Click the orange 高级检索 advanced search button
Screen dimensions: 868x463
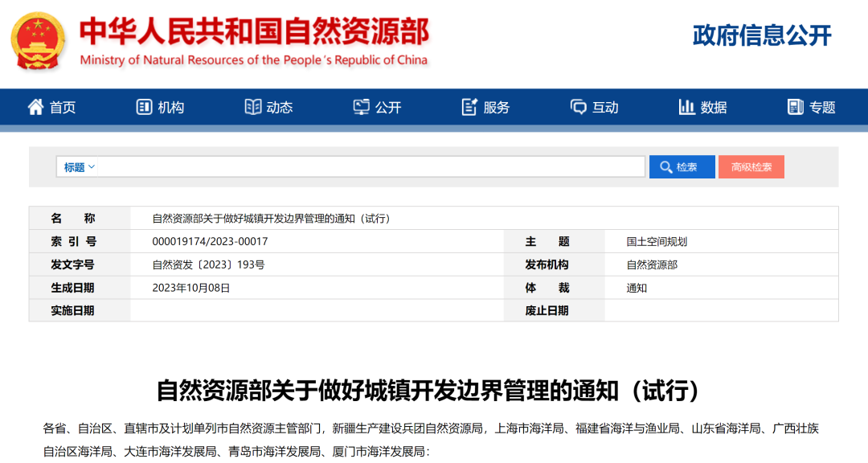click(x=751, y=166)
